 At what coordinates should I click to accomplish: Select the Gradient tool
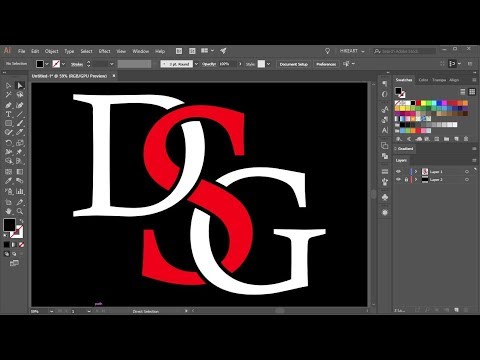pyautogui.click(x=20, y=172)
